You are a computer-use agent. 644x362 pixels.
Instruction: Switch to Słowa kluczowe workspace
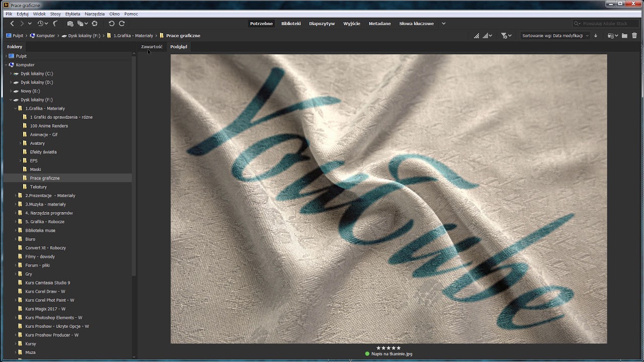click(x=416, y=24)
